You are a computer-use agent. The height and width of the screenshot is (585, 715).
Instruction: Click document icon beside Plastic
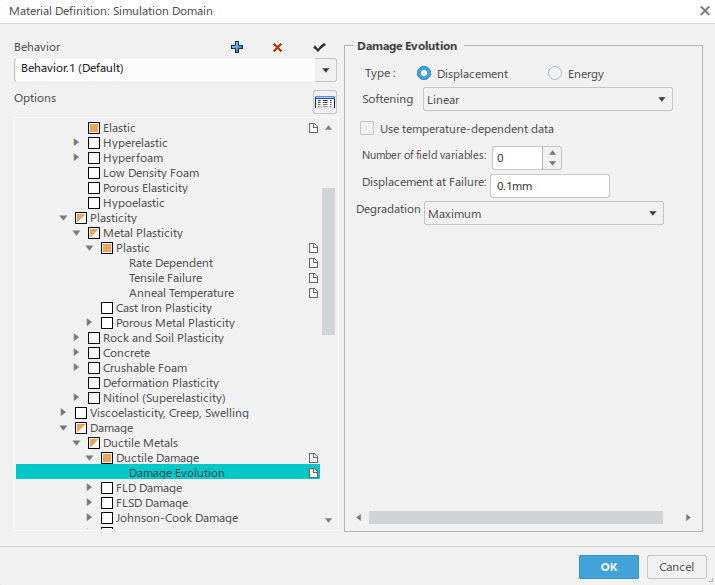pyautogui.click(x=313, y=248)
